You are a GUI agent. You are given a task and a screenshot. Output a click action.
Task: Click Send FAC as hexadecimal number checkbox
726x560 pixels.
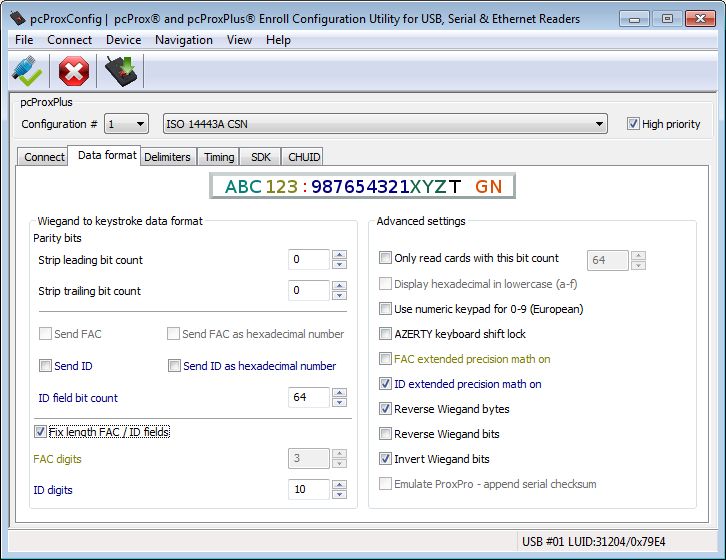point(173,333)
